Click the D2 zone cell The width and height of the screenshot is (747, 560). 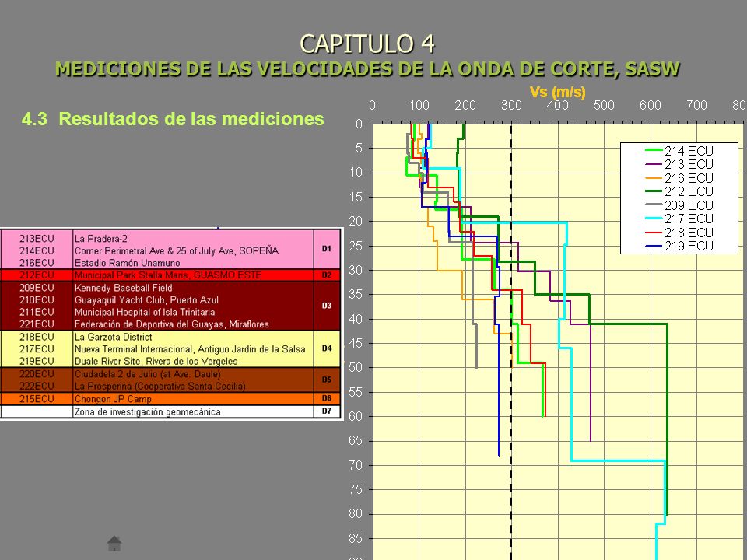[x=327, y=275]
